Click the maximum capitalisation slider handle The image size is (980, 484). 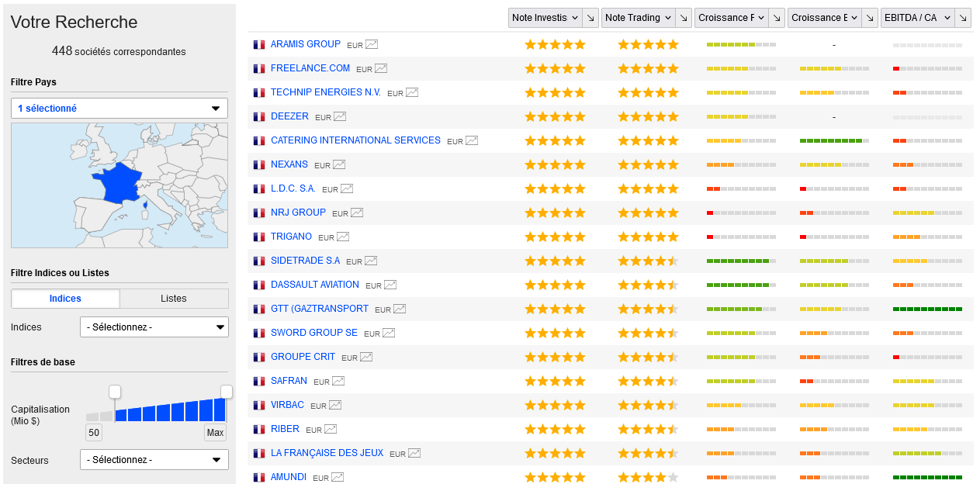(227, 392)
